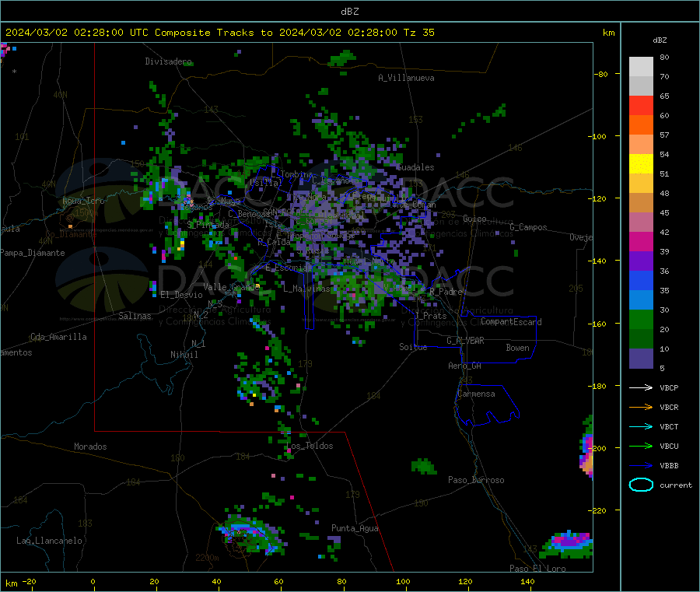
Task: Click the Pampa_Diamante label
Action: 33,253
